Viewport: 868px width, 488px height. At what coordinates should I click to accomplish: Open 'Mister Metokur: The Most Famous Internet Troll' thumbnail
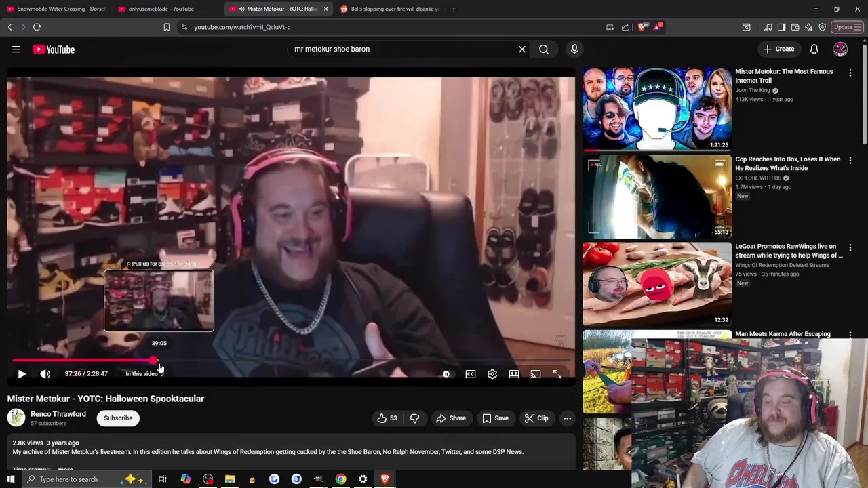[x=657, y=108]
